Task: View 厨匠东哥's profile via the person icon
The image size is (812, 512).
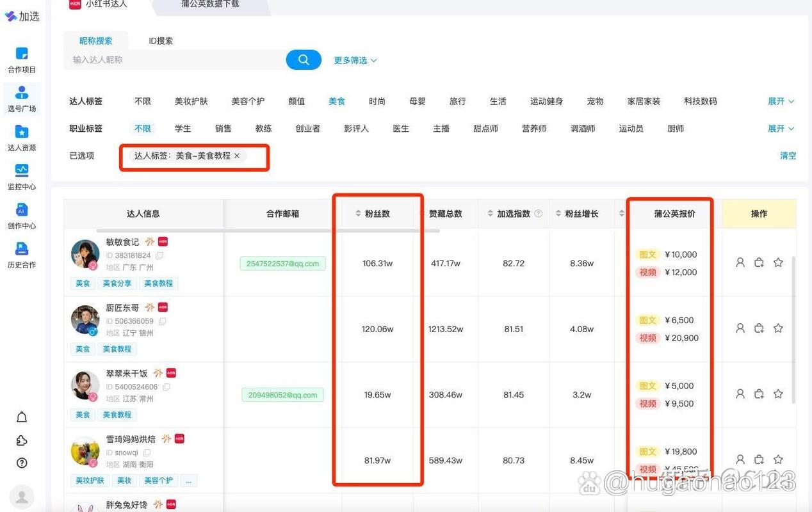Action: tap(740, 328)
